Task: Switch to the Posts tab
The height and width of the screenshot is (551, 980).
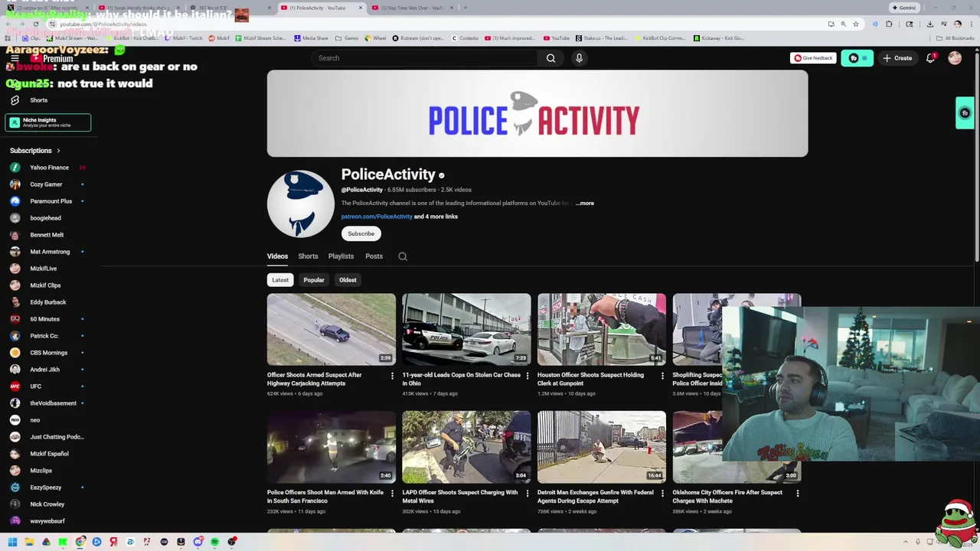Action: 374,256
